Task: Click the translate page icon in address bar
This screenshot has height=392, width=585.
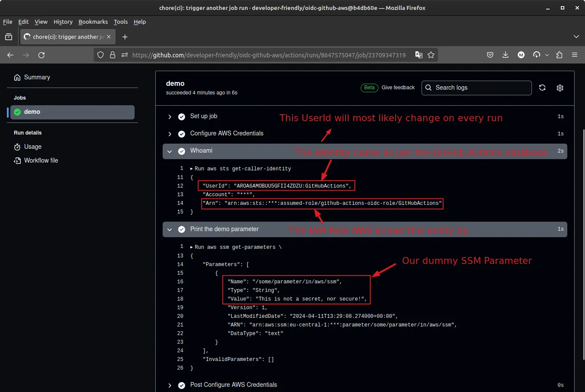Action: [x=418, y=55]
